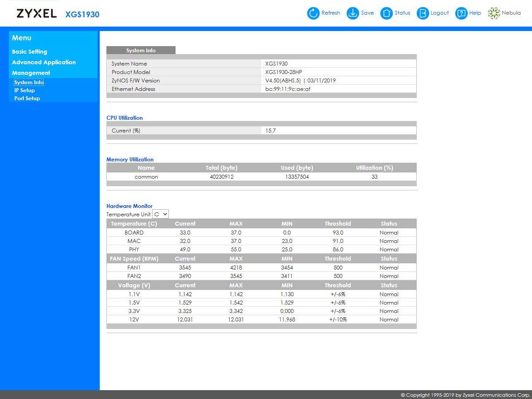Screen dimensions: 532x399
Task: Select Port Setup in sidebar
Action: [x=27, y=98]
